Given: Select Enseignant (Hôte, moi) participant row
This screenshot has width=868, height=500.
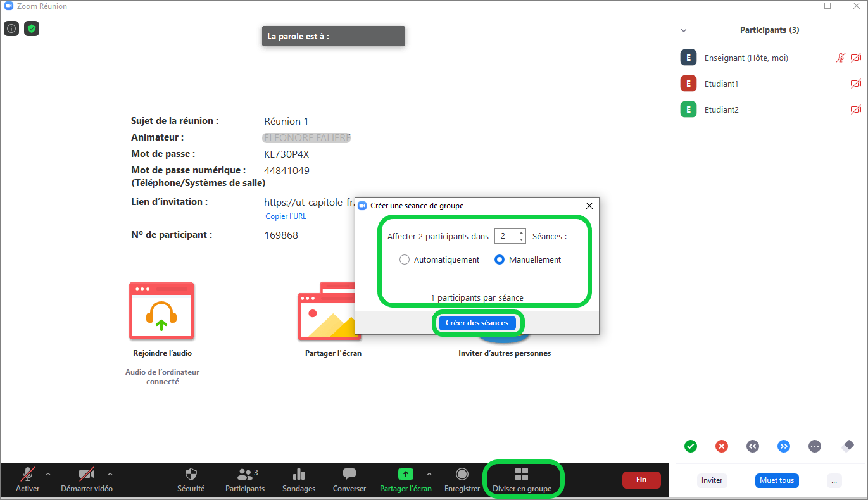Looking at the screenshot, I should tap(769, 58).
